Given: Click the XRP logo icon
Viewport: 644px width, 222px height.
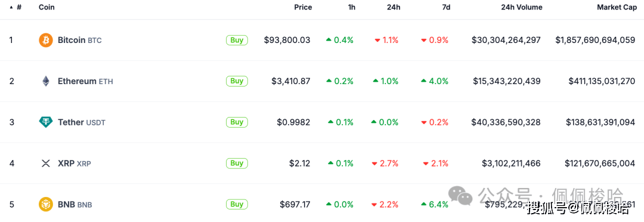Looking at the screenshot, I should coord(46,163).
